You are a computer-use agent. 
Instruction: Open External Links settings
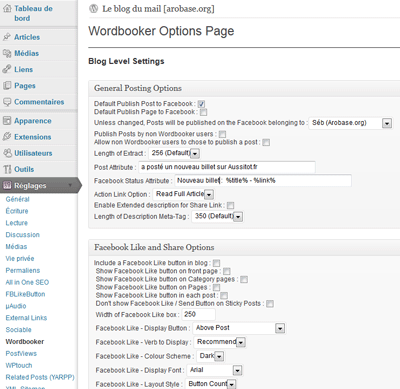click(26, 318)
